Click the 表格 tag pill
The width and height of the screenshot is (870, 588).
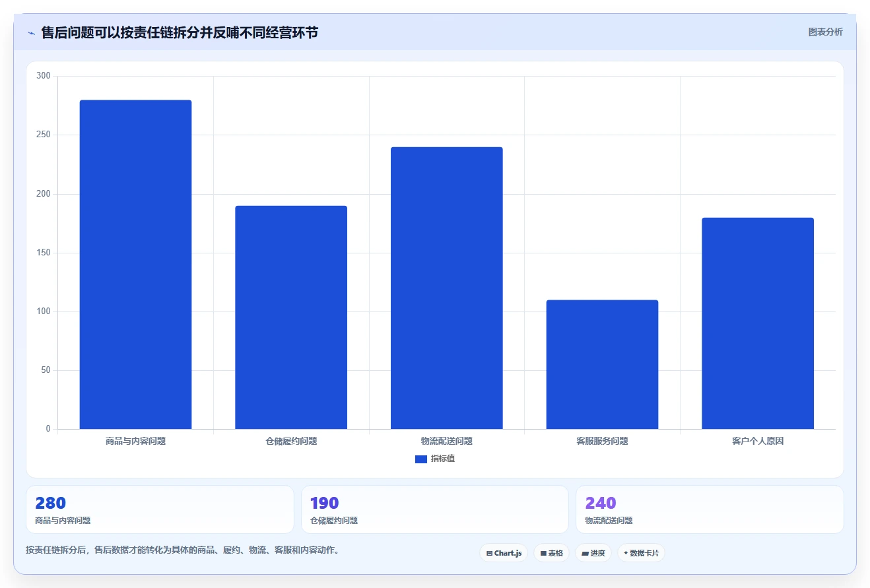point(551,553)
